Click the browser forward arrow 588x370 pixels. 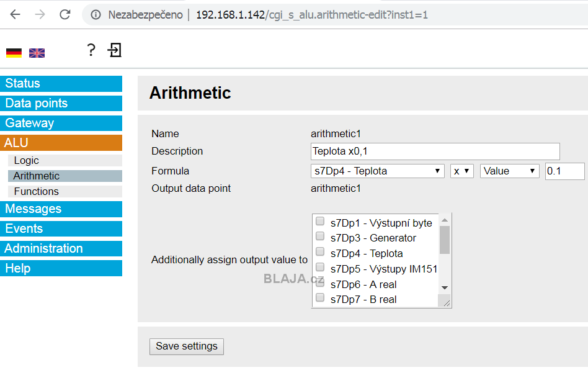pos(40,15)
